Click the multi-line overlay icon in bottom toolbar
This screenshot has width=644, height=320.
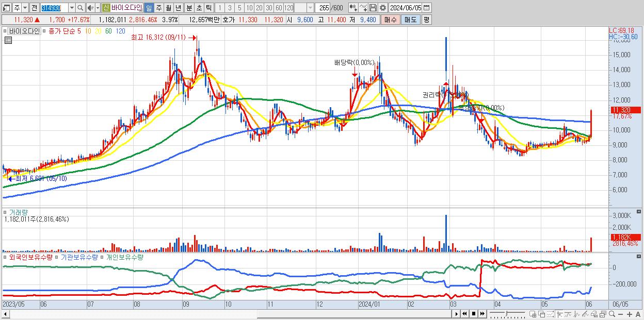[586, 314]
